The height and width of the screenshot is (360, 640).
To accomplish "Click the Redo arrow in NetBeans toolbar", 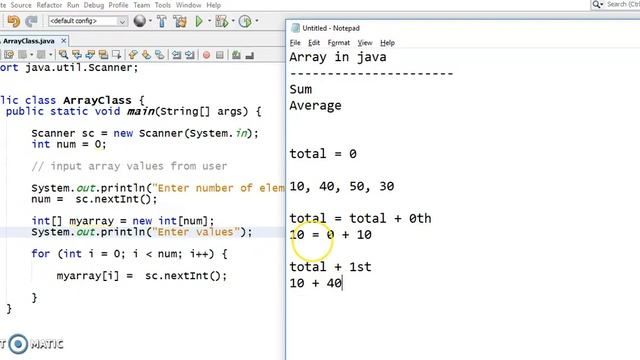I will [31, 21].
